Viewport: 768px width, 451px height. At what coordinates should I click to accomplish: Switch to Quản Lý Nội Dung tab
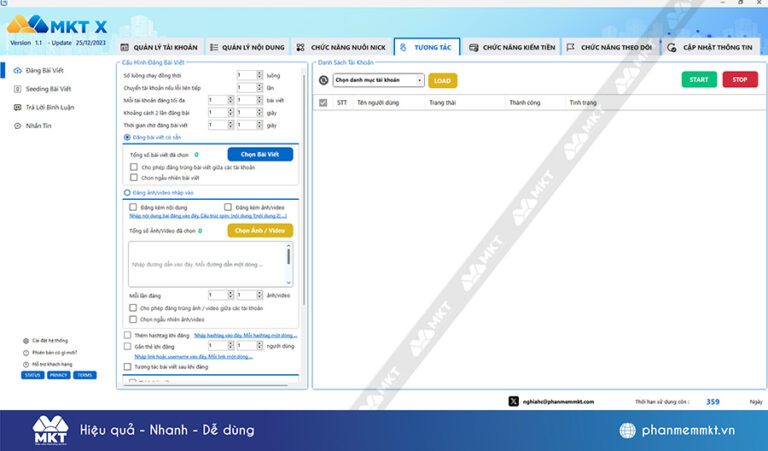247,47
